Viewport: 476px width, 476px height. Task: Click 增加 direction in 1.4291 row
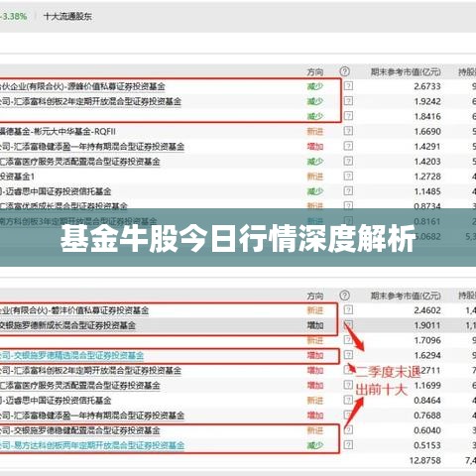(x=315, y=147)
